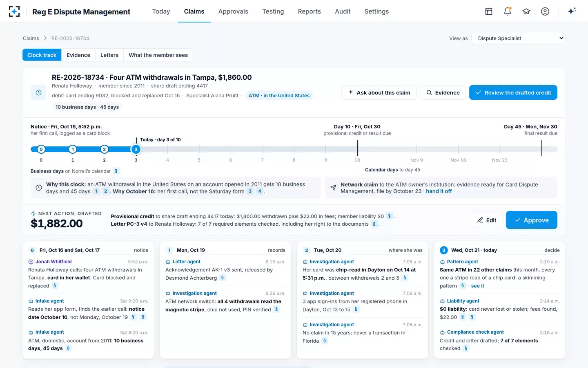Follow the 'hand it off' link

click(x=439, y=191)
